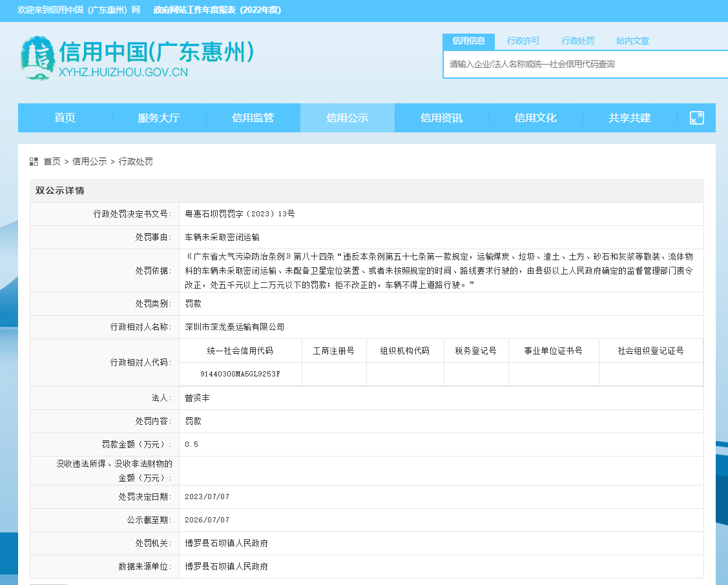Viewport: 728px width, 585px height.
Task: Focus the enterprise name search input field
Action: point(585,65)
